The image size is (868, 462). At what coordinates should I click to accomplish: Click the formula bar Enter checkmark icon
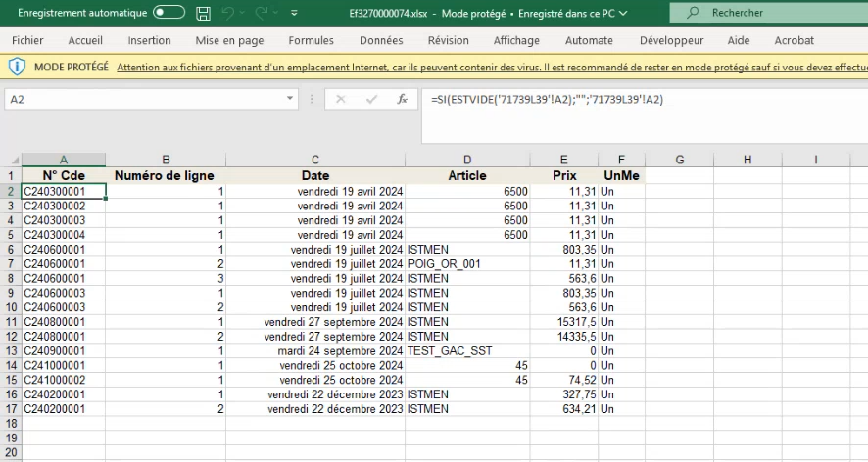(x=370, y=99)
